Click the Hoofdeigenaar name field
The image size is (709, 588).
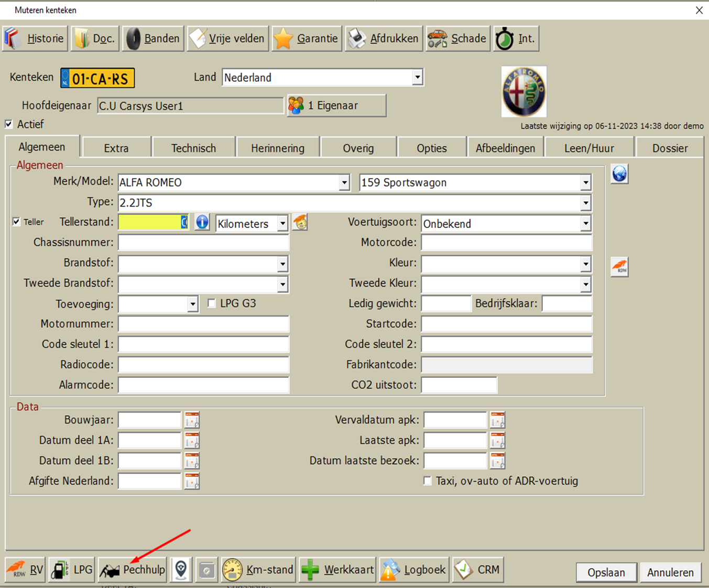190,106
